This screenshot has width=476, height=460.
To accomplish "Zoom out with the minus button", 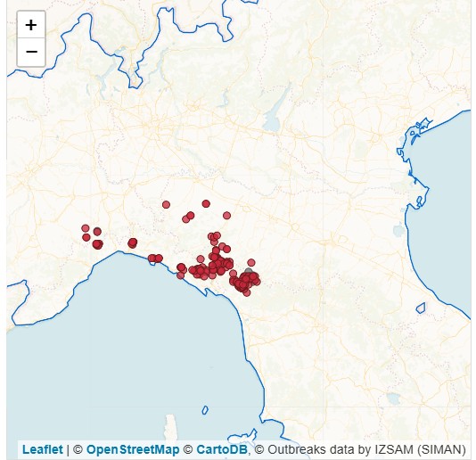I will coord(31,52).
